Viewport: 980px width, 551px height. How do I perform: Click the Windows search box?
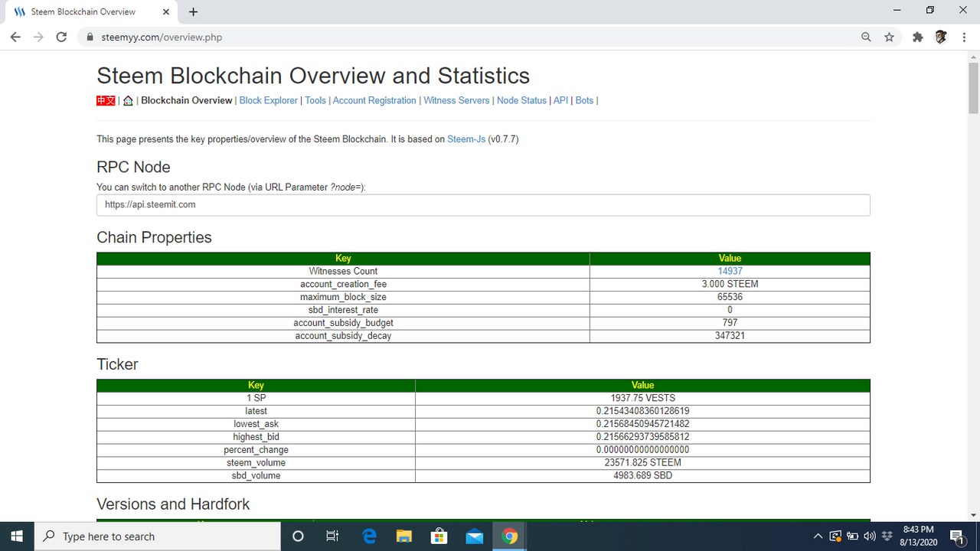click(158, 536)
